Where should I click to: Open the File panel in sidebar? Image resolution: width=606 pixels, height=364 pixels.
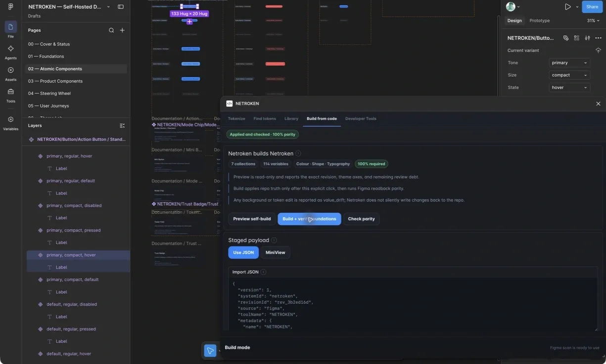pos(10,29)
